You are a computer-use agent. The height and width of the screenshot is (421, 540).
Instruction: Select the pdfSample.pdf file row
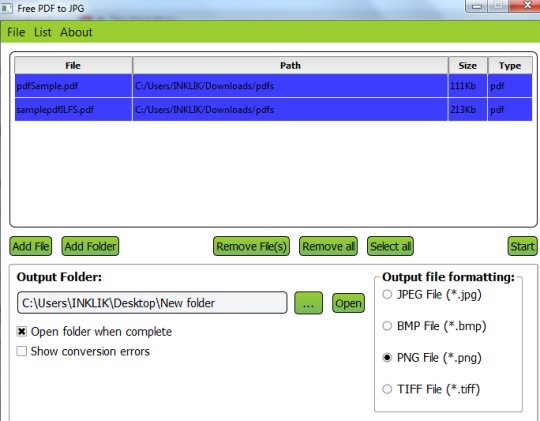[273, 86]
